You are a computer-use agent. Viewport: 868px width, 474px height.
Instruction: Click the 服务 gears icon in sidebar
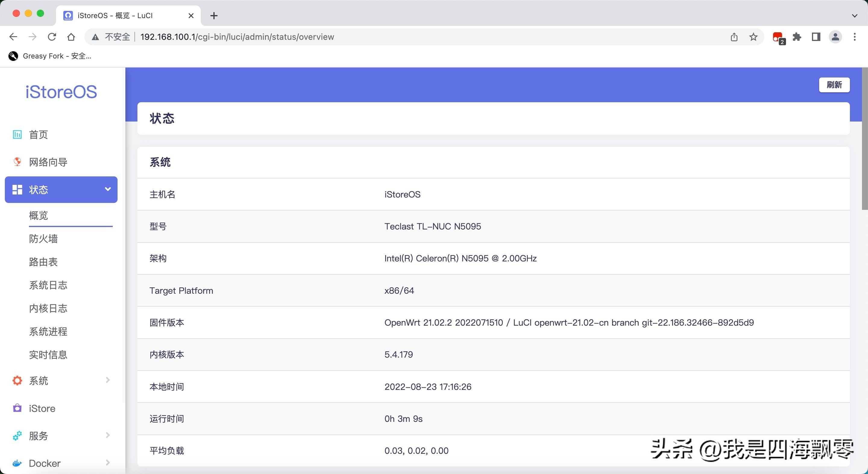coord(17,436)
